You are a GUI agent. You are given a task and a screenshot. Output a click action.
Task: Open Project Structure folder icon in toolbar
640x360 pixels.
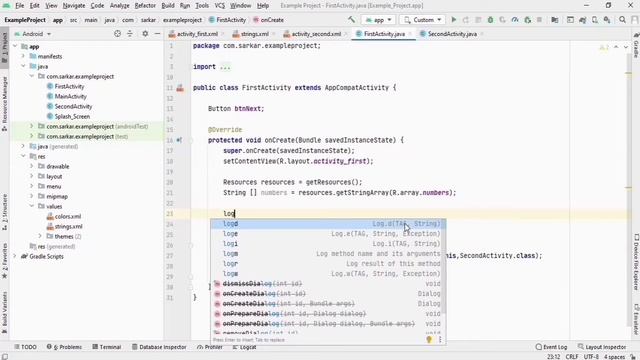pos(555,20)
